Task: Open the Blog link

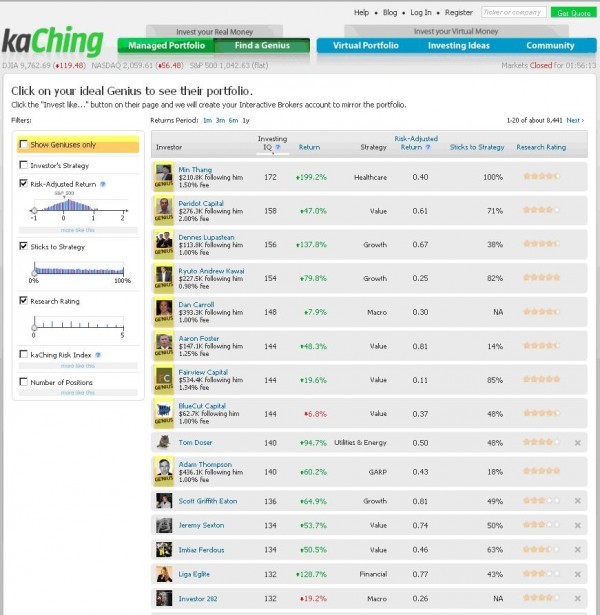Action: [390, 13]
